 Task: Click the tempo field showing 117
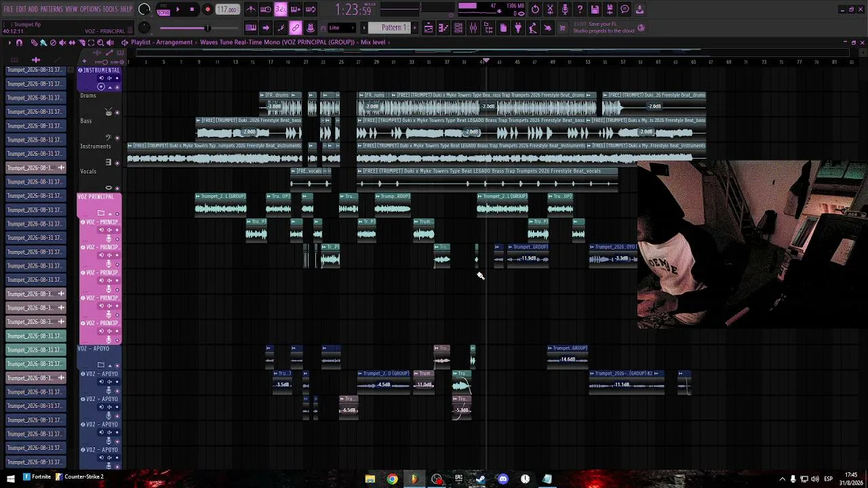click(228, 9)
